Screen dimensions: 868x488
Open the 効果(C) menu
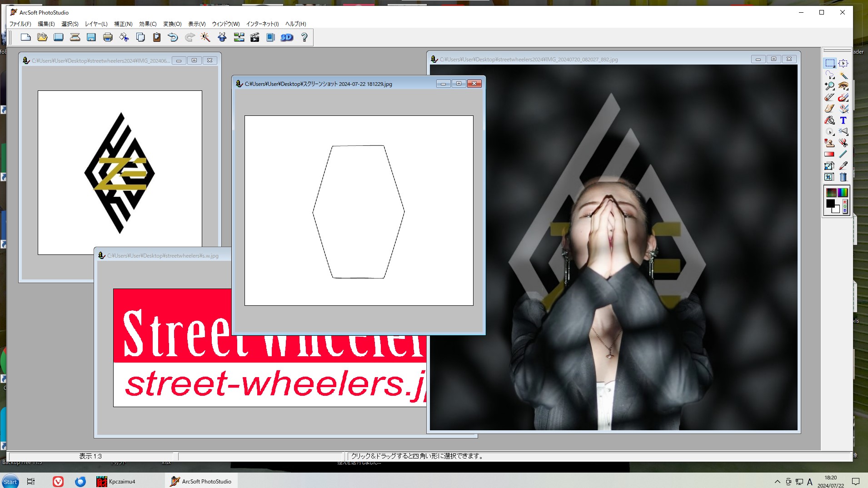coord(148,24)
